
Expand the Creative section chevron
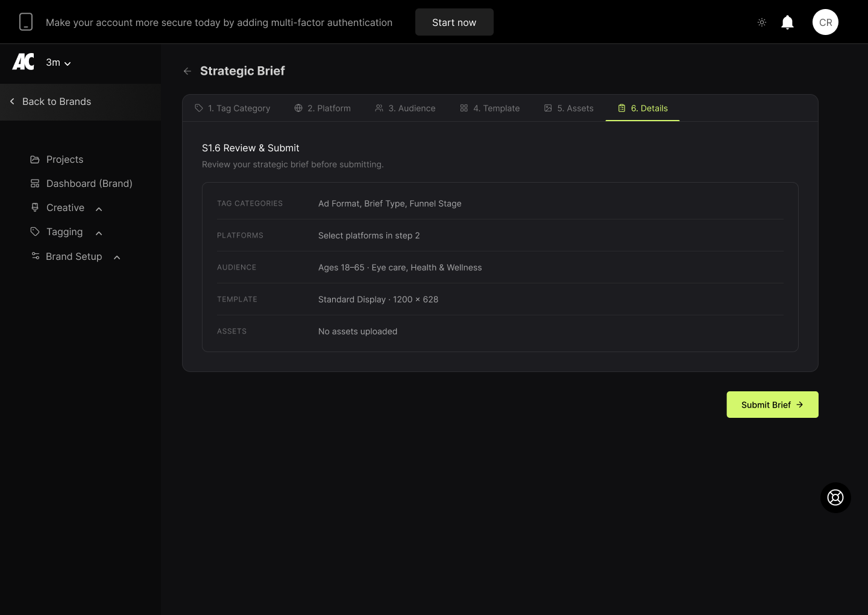click(x=99, y=209)
